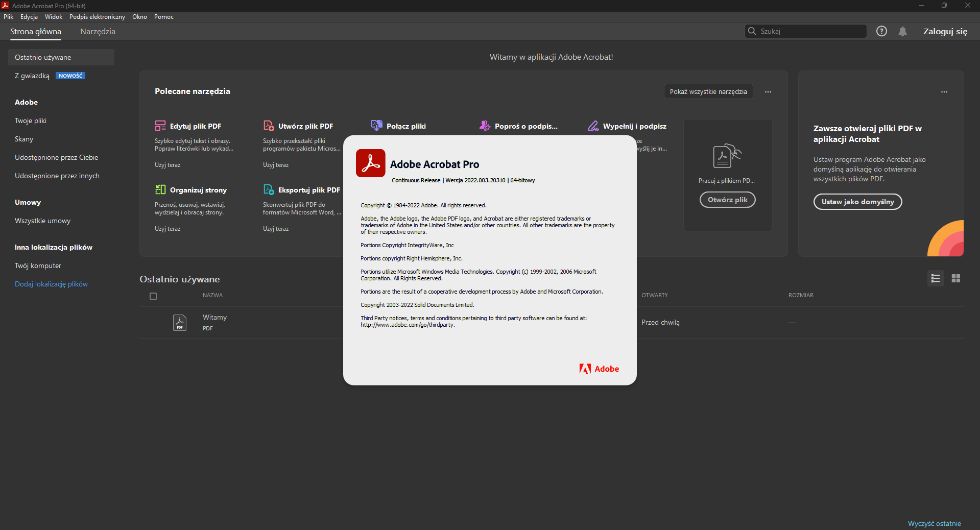Click the search magnifier icon
The height and width of the screenshot is (530, 980).
(752, 31)
